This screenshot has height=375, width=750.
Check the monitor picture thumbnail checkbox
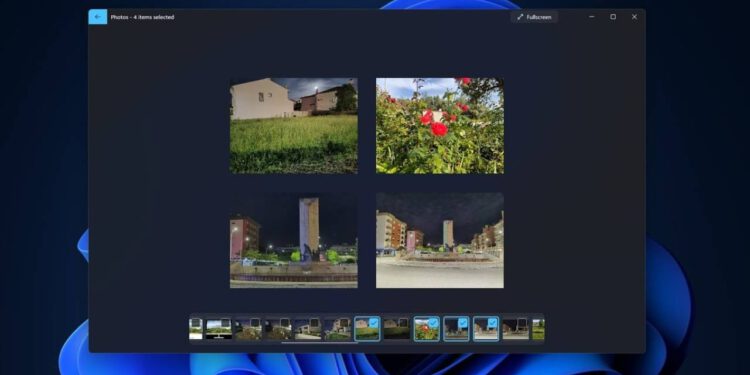(225, 323)
